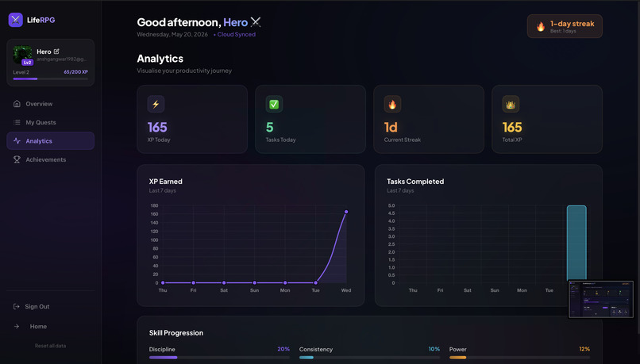Click the Overview home icon

17,104
